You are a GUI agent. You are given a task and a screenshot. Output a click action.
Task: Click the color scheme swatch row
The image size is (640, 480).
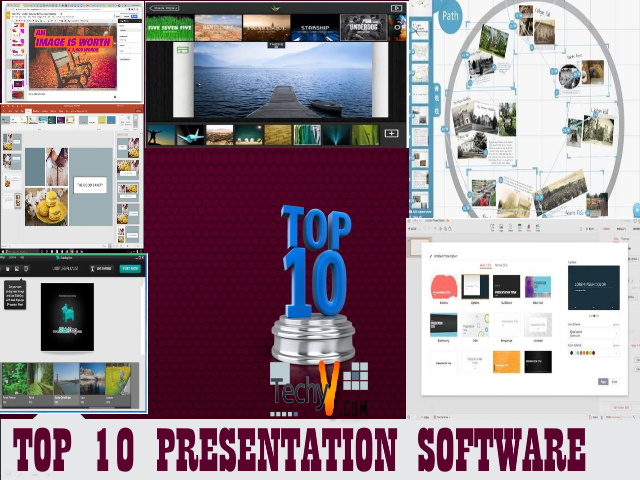tap(584, 353)
